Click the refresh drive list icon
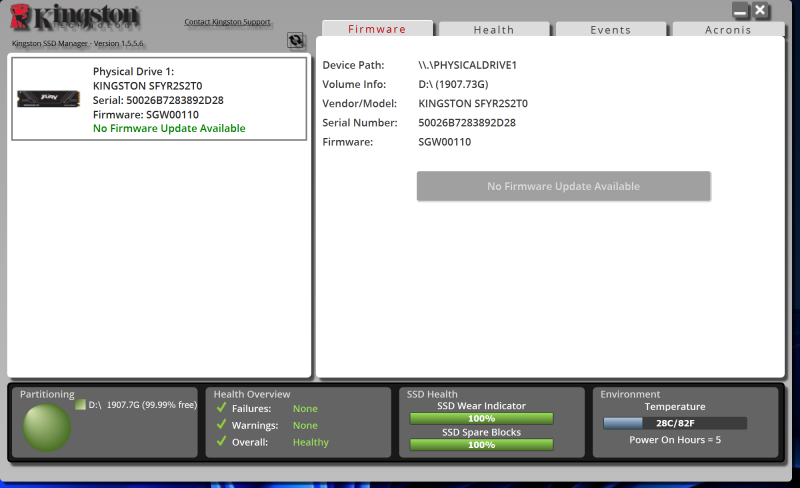The width and height of the screenshot is (800, 488). pos(295,40)
